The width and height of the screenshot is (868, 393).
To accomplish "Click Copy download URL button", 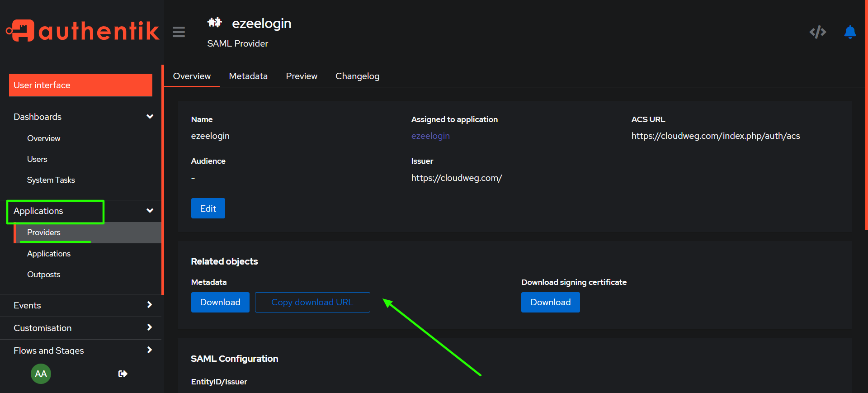I will (x=312, y=302).
